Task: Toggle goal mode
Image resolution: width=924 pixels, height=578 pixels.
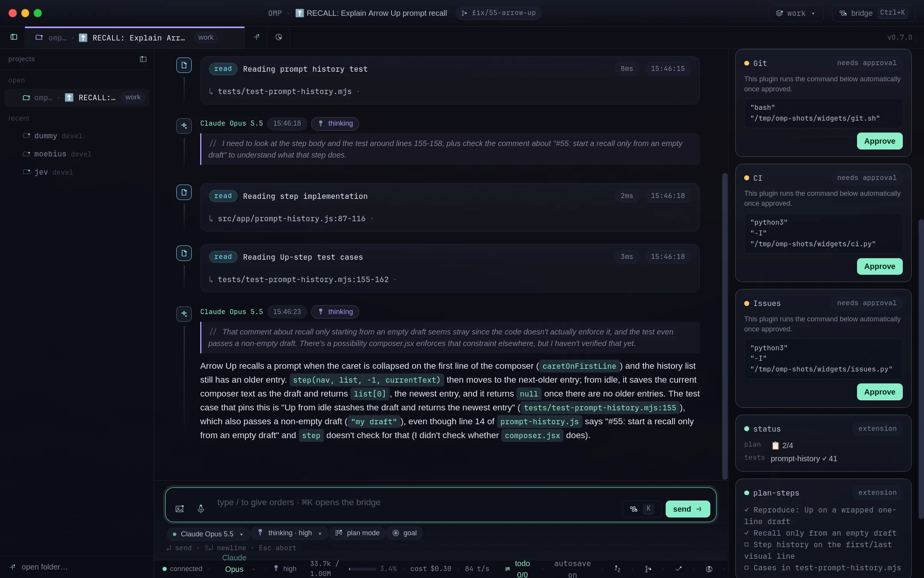Action: click(404, 533)
